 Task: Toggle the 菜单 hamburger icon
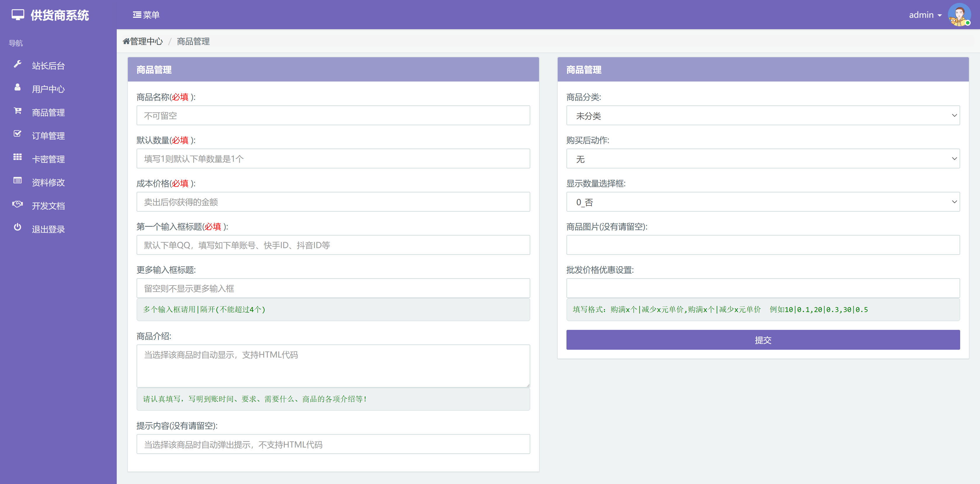[137, 15]
